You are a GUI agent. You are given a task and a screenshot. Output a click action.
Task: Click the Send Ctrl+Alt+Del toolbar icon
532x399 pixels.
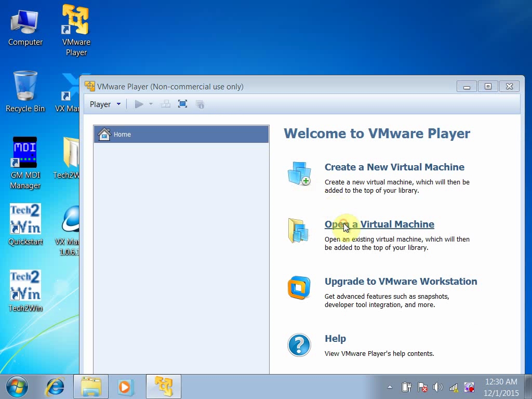pyautogui.click(x=166, y=104)
